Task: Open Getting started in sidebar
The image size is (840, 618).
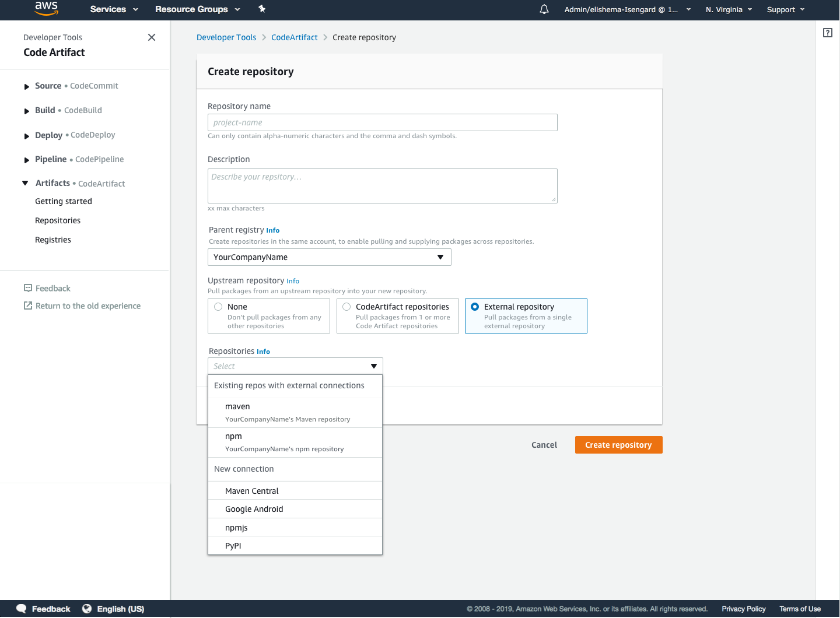Action: coord(64,201)
